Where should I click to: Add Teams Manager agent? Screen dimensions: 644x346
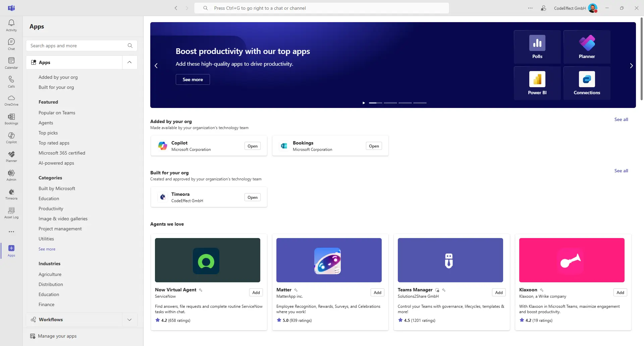tap(499, 292)
